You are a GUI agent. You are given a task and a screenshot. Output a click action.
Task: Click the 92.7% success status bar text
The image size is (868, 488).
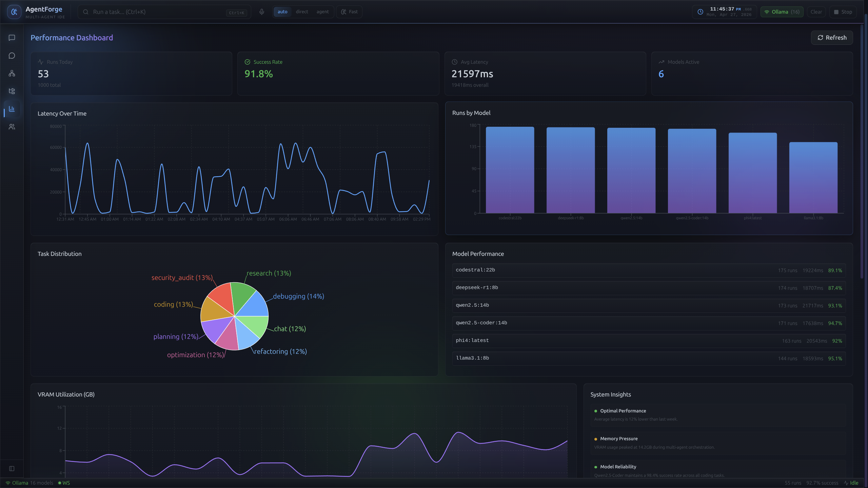(822, 483)
